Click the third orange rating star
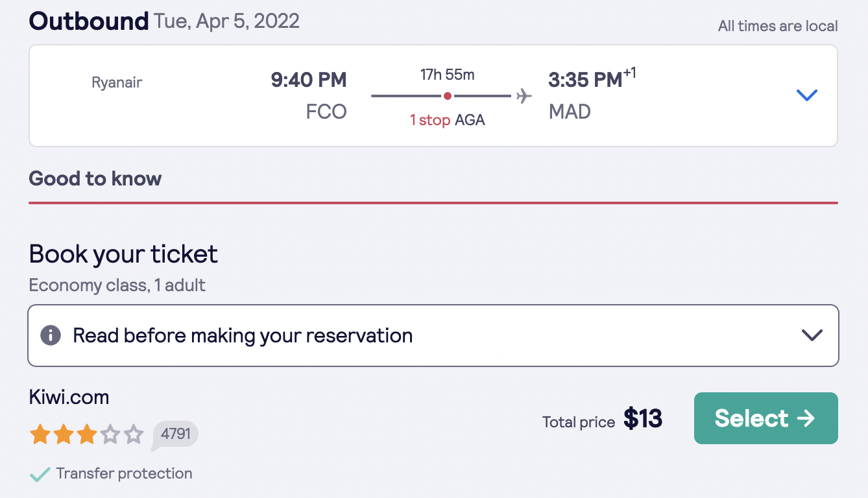Viewport: 868px width, 498px height. [x=86, y=434]
